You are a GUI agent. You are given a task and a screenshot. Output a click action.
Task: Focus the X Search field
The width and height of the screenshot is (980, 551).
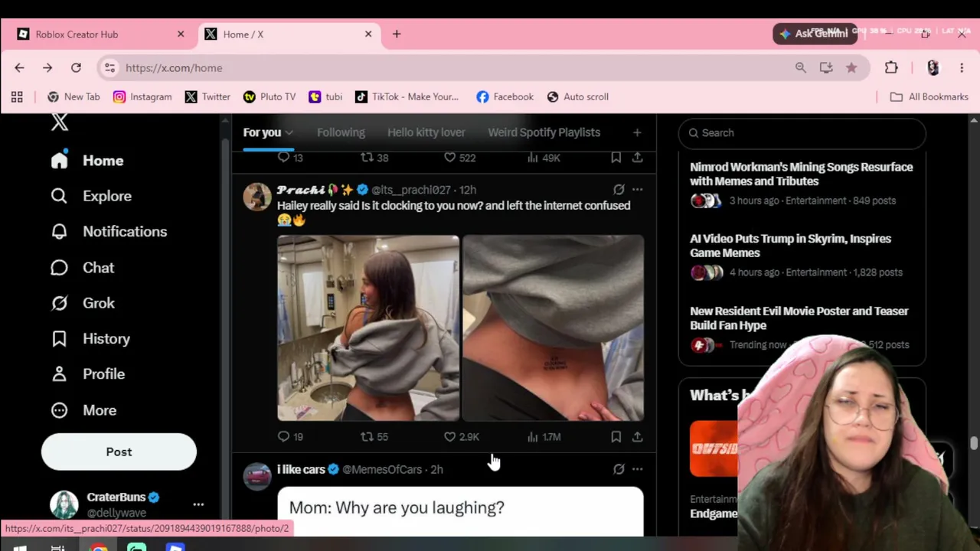coord(802,133)
